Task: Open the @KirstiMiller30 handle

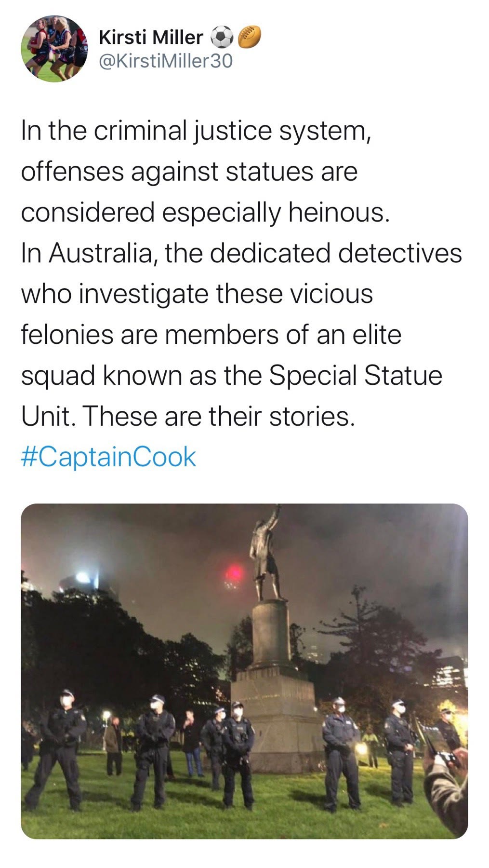Action: [x=165, y=61]
